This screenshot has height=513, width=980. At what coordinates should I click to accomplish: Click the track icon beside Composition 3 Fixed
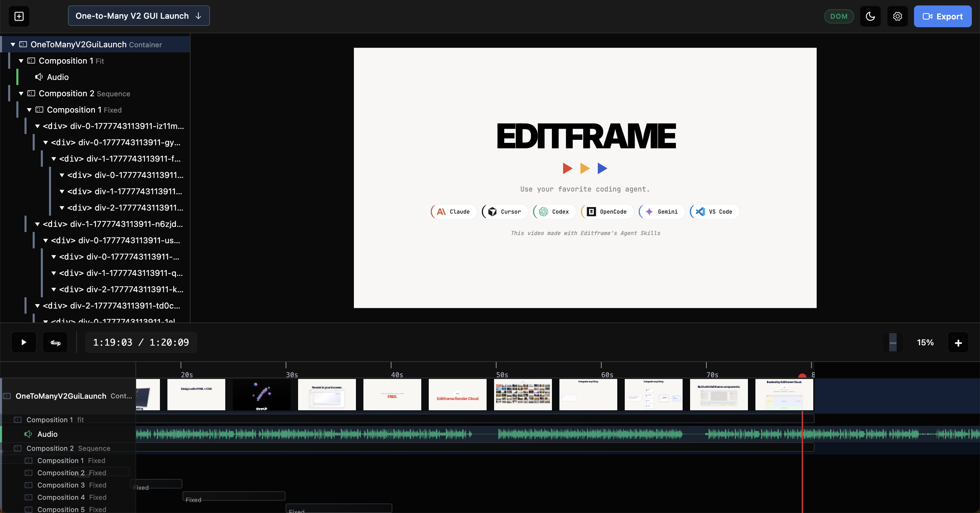[x=29, y=485]
